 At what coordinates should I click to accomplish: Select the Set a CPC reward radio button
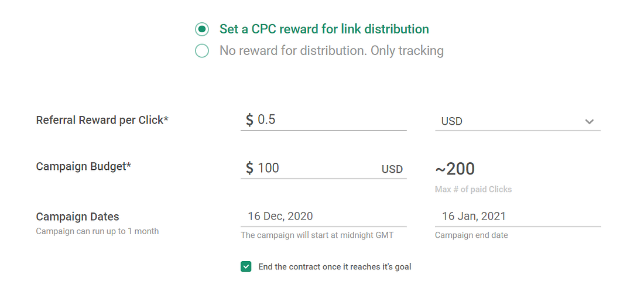click(x=202, y=29)
